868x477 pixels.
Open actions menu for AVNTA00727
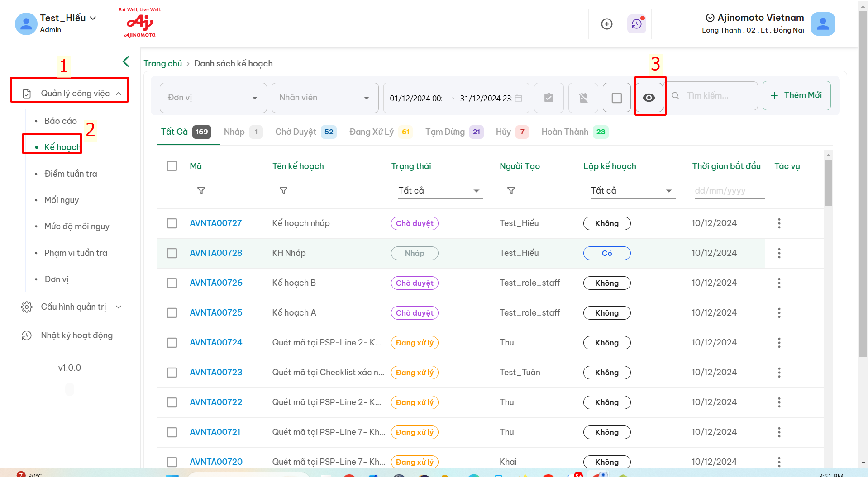click(779, 223)
